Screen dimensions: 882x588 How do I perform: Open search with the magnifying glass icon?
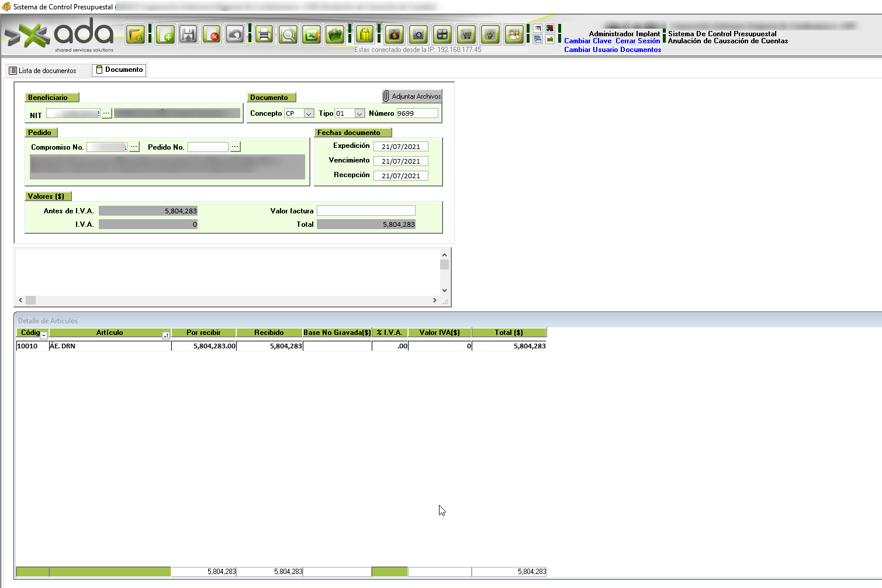click(288, 35)
